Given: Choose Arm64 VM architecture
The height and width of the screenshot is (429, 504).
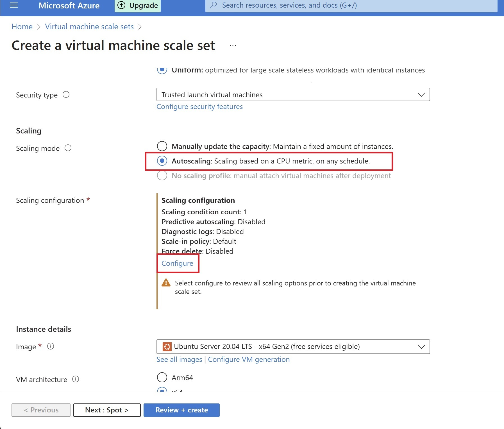Looking at the screenshot, I should pos(162,377).
